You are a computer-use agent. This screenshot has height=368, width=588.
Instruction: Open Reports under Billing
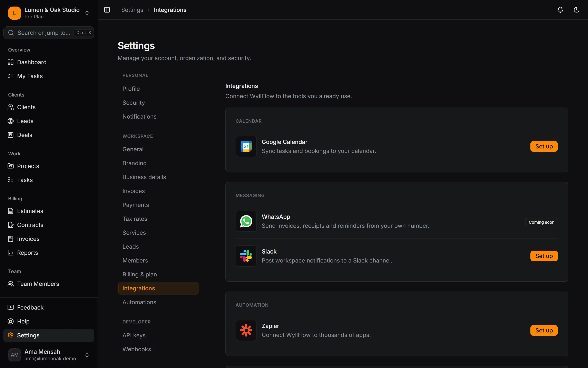[x=49, y=253]
